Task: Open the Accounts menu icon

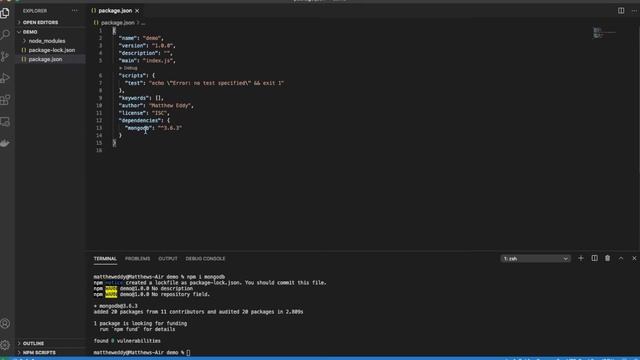Action: [5, 324]
